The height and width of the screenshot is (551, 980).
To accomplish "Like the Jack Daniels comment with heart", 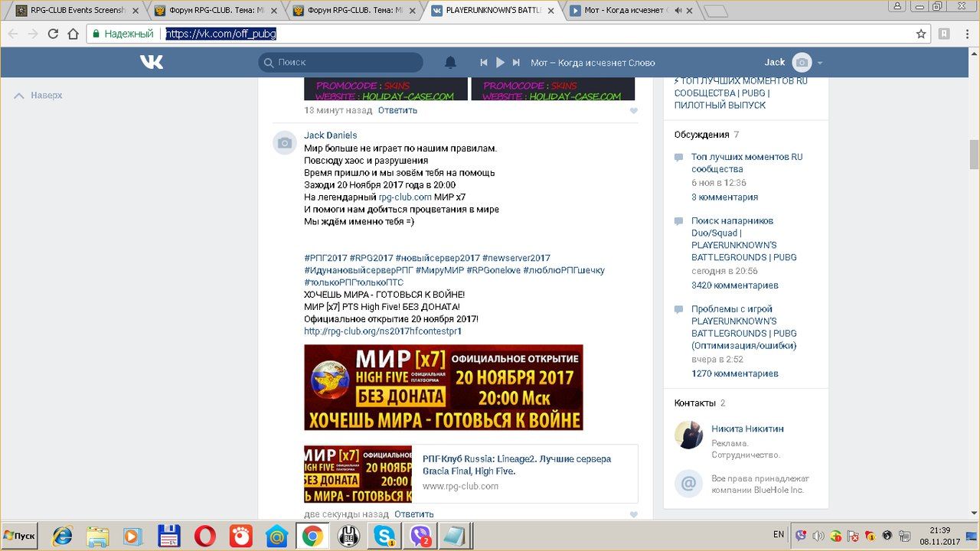I will coord(633,515).
